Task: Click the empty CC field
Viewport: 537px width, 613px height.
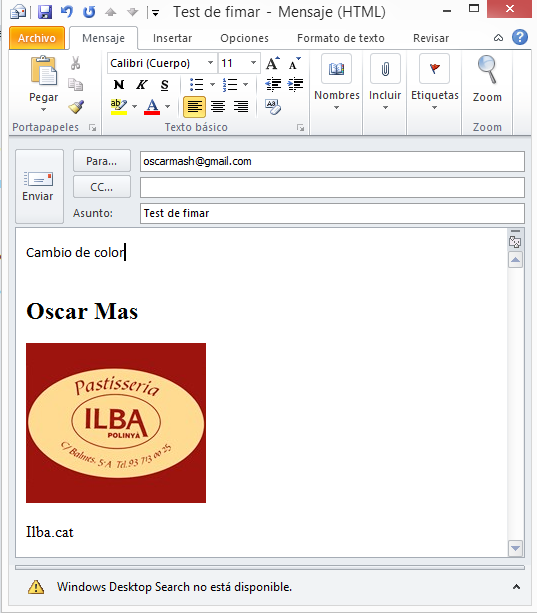Action: coord(332,188)
